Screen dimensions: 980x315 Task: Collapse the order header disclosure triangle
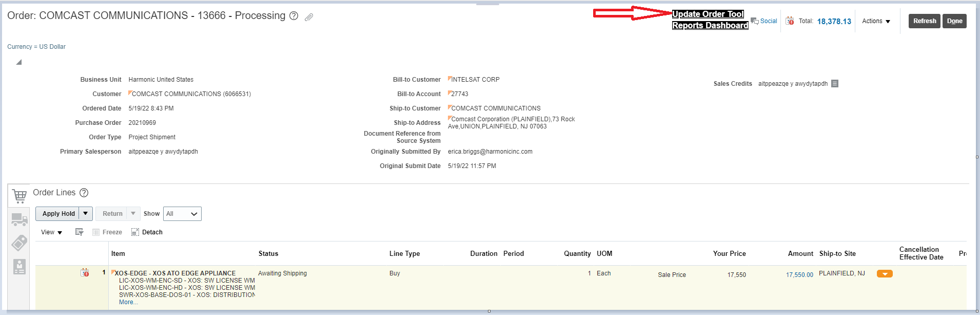pyautogui.click(x=19, y=62)
